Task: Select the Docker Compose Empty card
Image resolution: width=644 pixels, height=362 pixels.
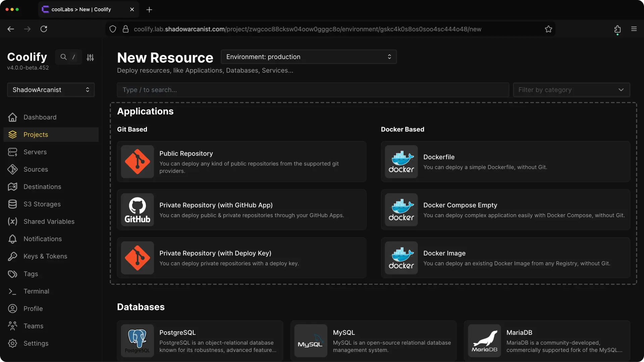Action: click(x=504, y=209)
